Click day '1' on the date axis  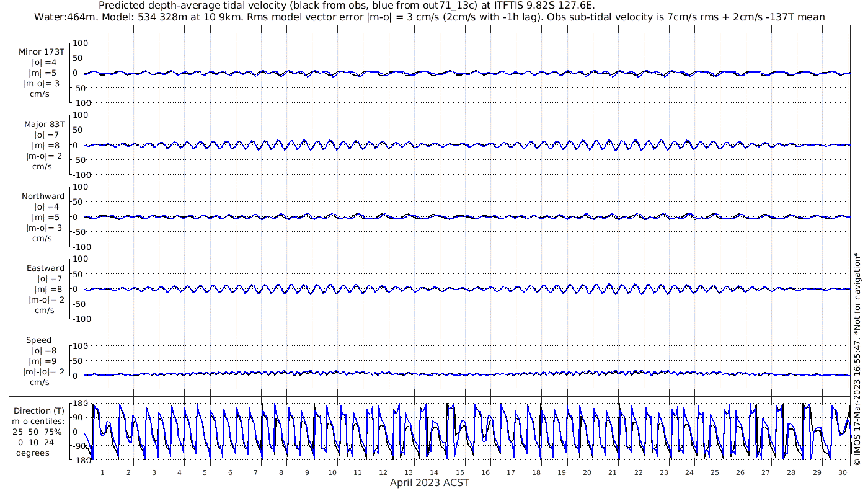pyautogui.click(x=103, y=472)
